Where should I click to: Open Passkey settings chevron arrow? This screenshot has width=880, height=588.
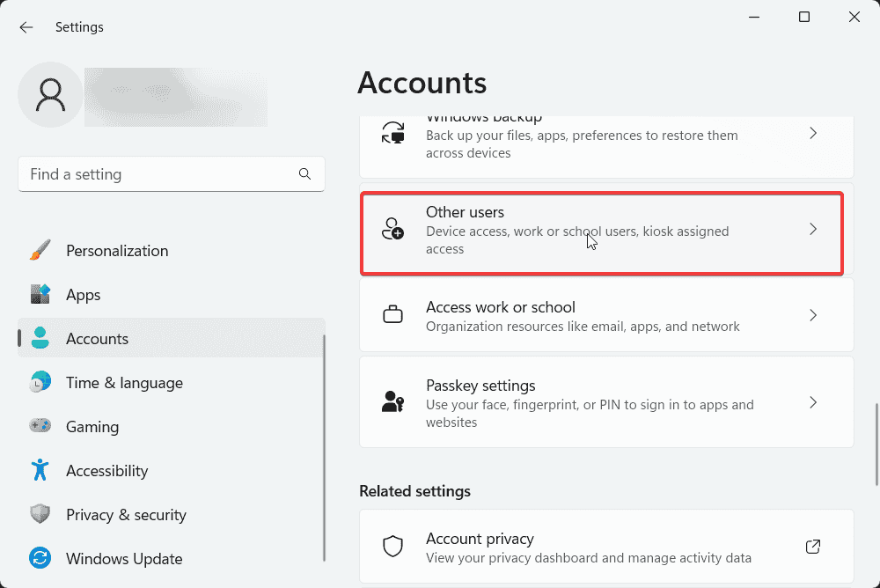[x=813, y=402]
